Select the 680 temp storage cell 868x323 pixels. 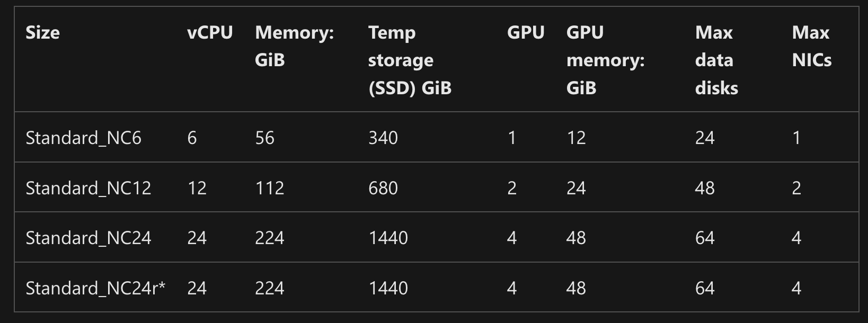coord(383,188)
